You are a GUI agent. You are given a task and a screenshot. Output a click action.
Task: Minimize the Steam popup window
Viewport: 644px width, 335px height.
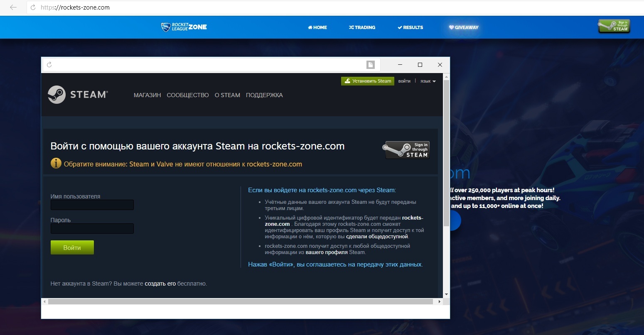[400, 65]
